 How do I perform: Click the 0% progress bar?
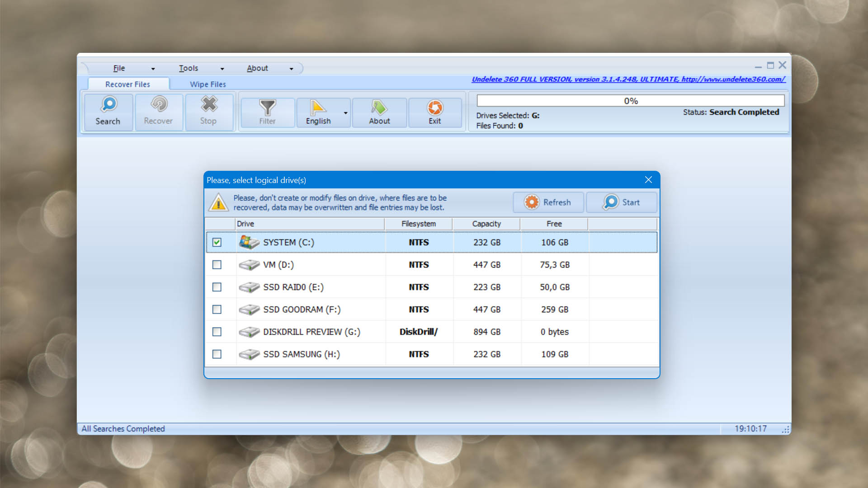pyautogui.click(x=631, y=101)
